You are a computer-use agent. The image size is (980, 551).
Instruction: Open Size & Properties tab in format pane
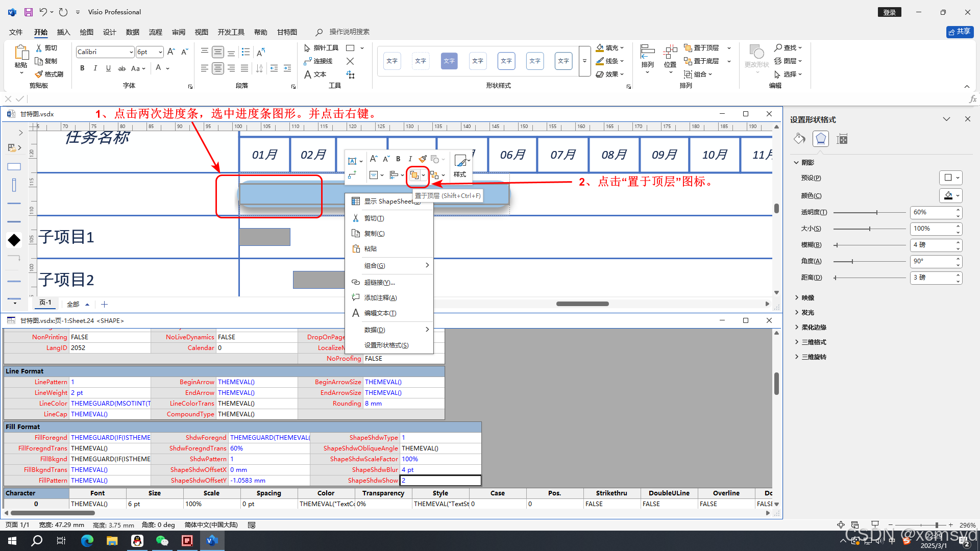(842, 139)
